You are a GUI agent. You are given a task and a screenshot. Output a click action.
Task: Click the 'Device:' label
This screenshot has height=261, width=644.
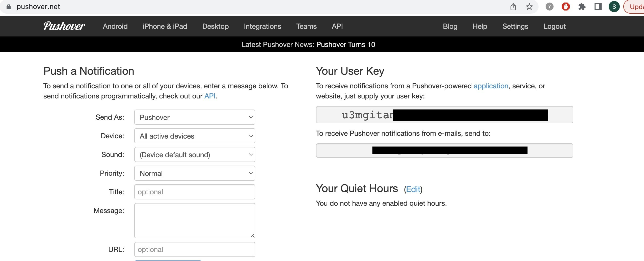click(x=112, y=136)
